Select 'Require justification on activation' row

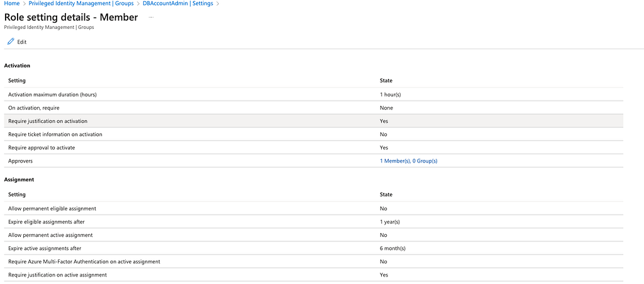(313, 122)
